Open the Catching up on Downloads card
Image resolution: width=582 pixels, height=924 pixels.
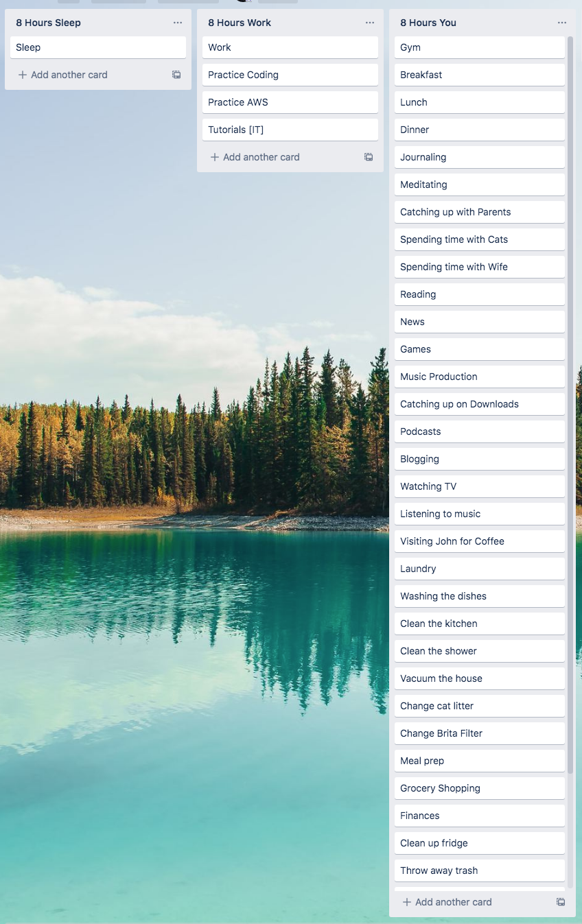pos(480,404)
